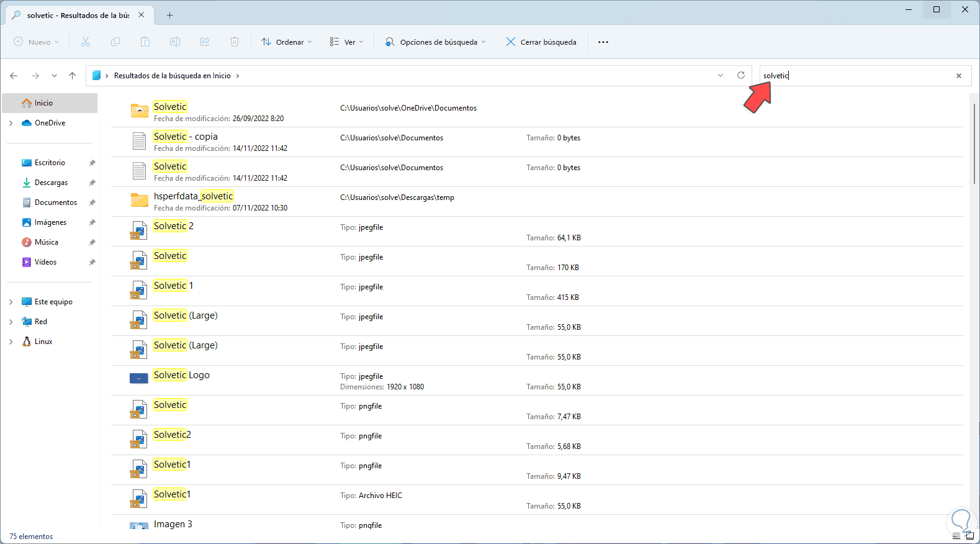This screenshot has height=544, width=980.
Task: Open the Ver view dropdown
Action: (346, 42)
